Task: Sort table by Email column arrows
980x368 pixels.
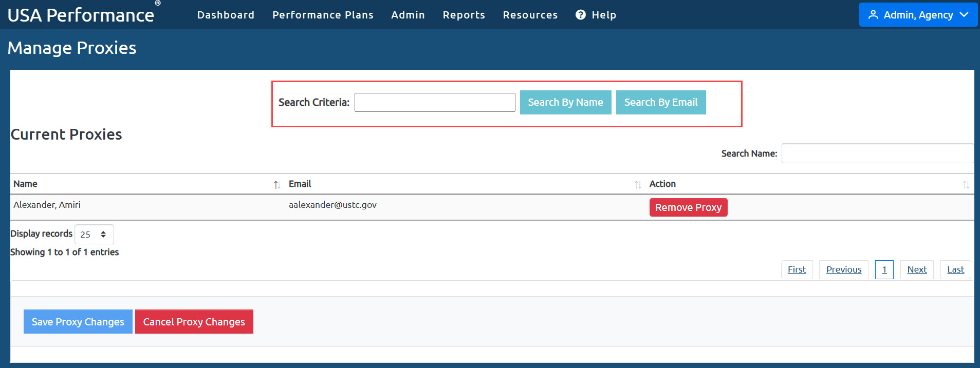Action: pyautogui.click(x=638, y=184)
